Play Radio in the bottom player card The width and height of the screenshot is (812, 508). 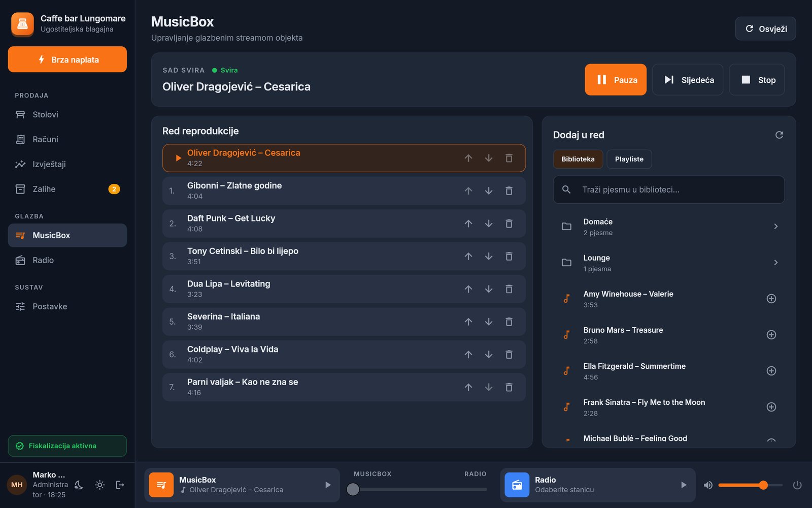tap(684, 485)
